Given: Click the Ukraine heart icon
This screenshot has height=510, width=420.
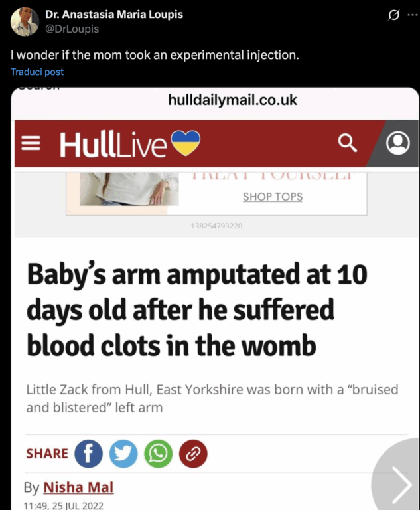Looking at the screenshot, I should (185, 142).
